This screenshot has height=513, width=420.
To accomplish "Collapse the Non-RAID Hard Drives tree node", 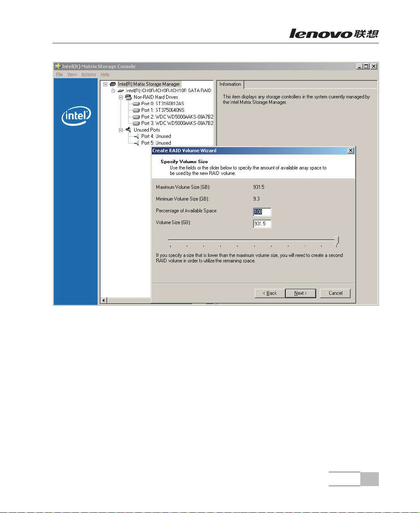I will pyautogui.click(x=121, y=97).
